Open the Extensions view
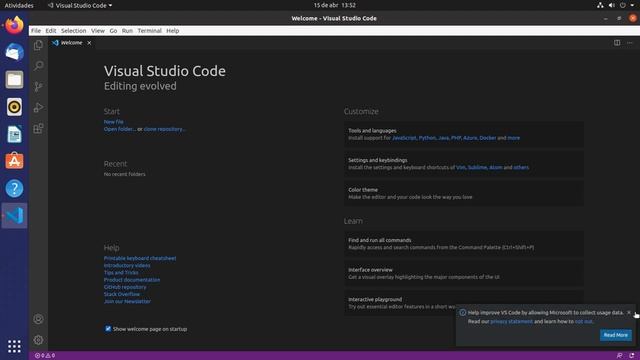 click(38, 129)
